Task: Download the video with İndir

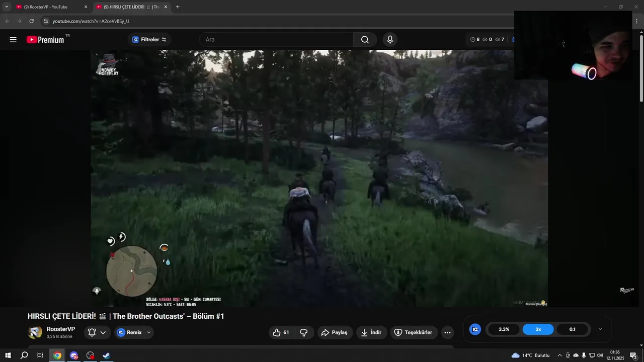Action: [x=371, y=332]
